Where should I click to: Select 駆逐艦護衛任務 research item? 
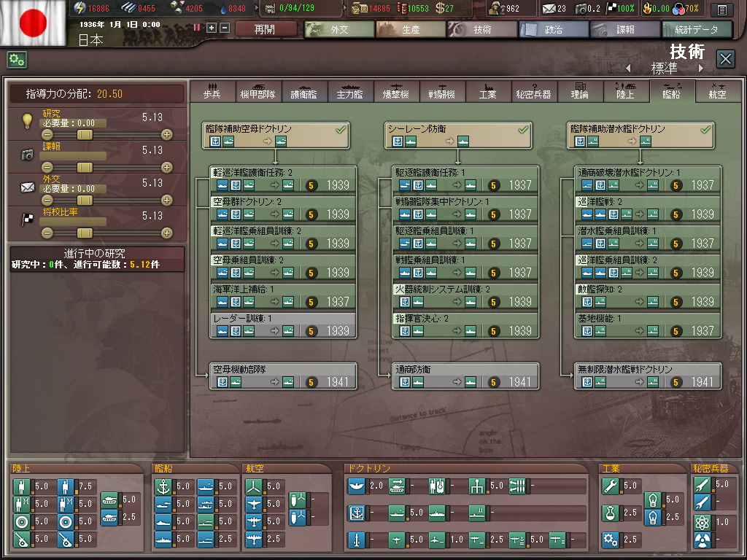point(466,179)
